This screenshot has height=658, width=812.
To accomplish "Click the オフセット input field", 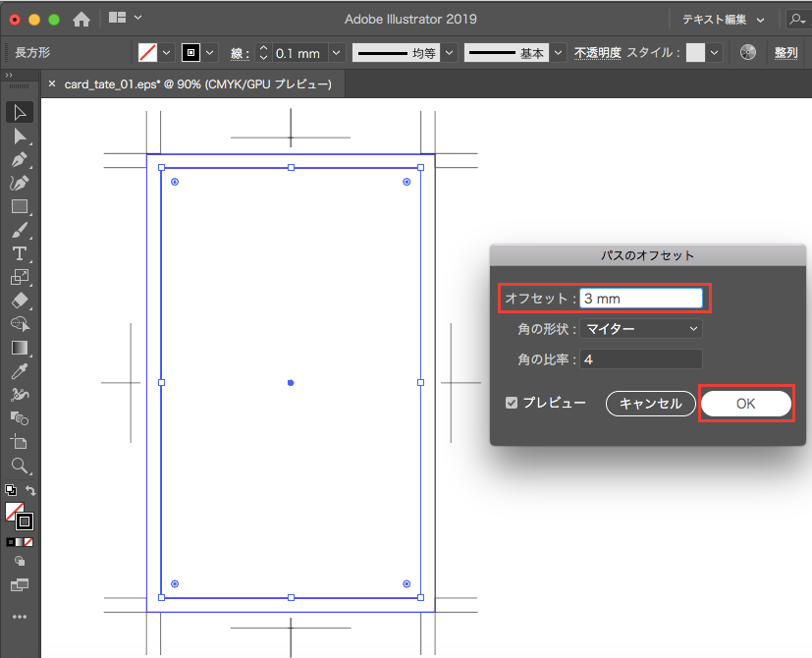I will [640, 298].
